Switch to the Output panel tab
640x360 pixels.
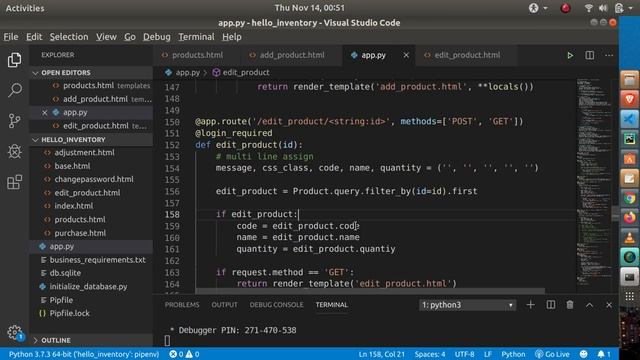224,305
